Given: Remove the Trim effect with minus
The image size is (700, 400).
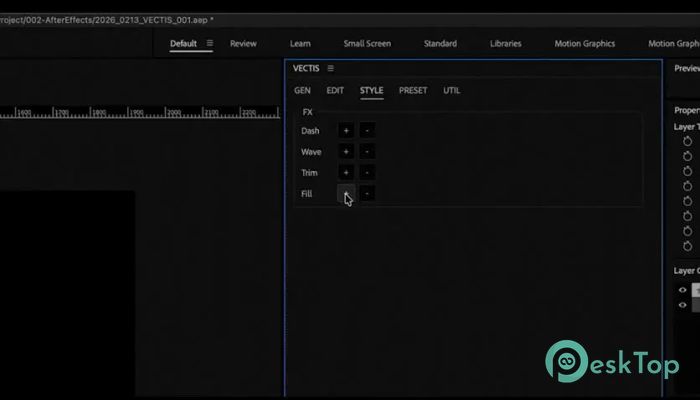Looking at the screenshot, I should pyautogui.click(x=367, y=172).
